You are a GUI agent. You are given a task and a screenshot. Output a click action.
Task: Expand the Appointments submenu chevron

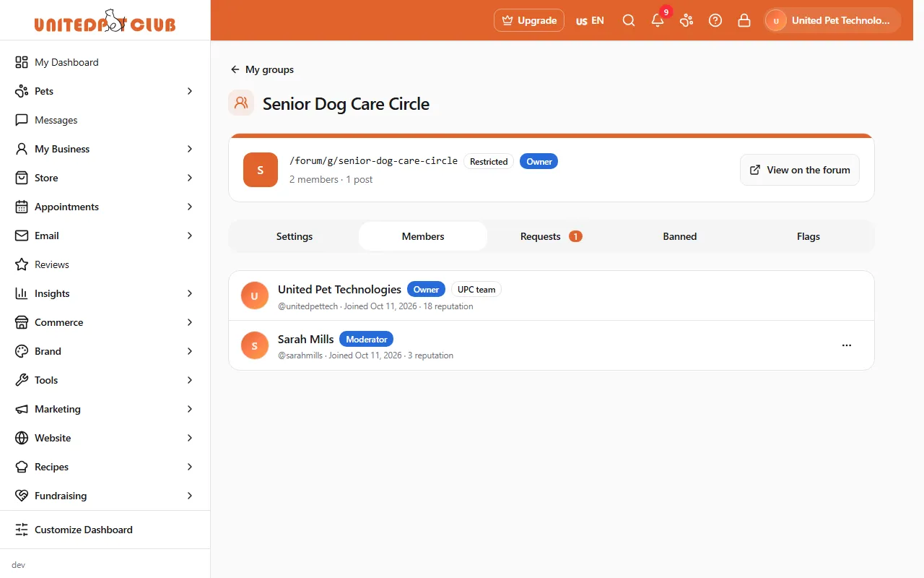(x=190, y=207)
